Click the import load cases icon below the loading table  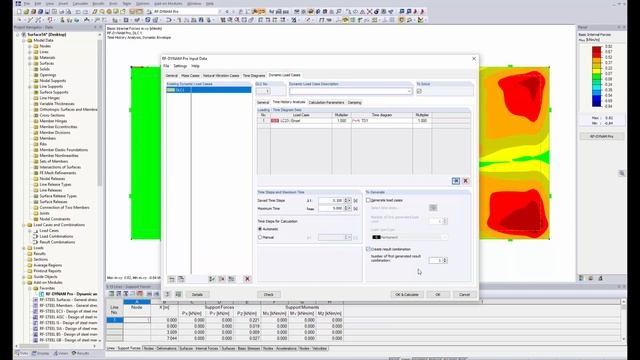point(456,181)
